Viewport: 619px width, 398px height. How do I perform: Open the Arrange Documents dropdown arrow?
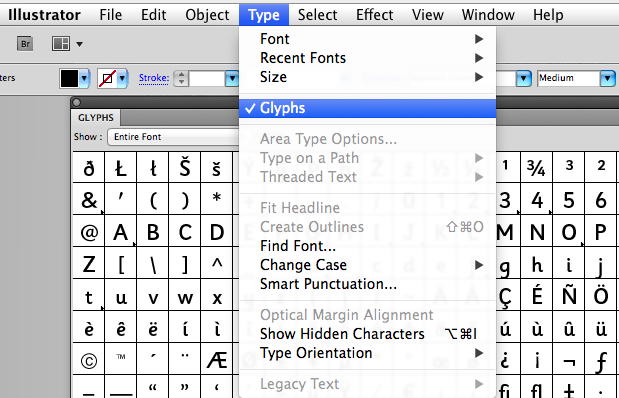79,44
